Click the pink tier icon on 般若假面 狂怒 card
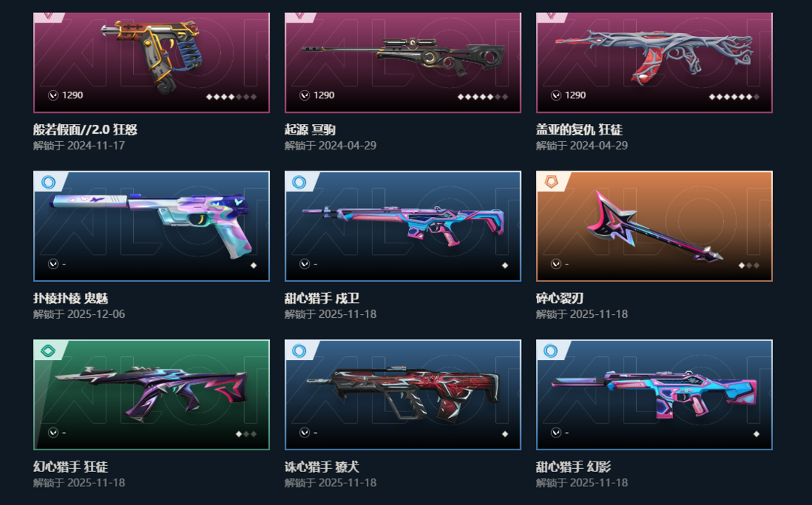Image resolution: width=812 pixels, height=505 pixels. [48, 16]
